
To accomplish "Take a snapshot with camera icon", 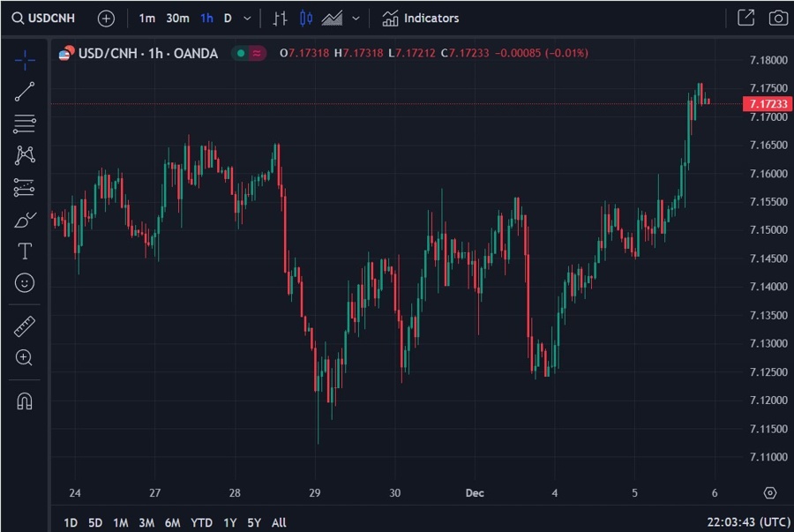I will 778,19.
